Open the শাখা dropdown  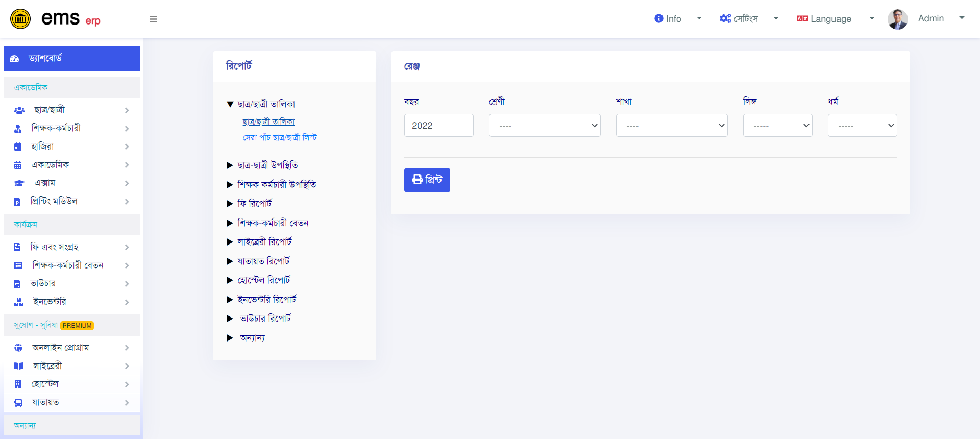tap(672, 125)
